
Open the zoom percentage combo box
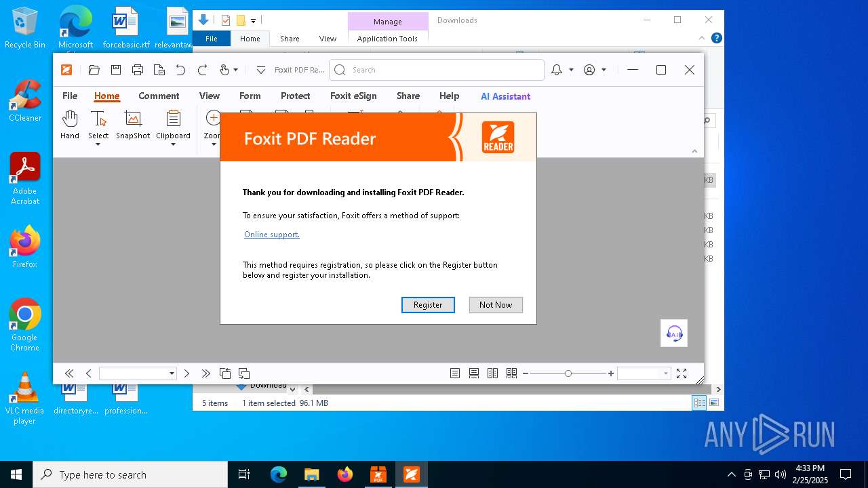(x=644, y=373)
